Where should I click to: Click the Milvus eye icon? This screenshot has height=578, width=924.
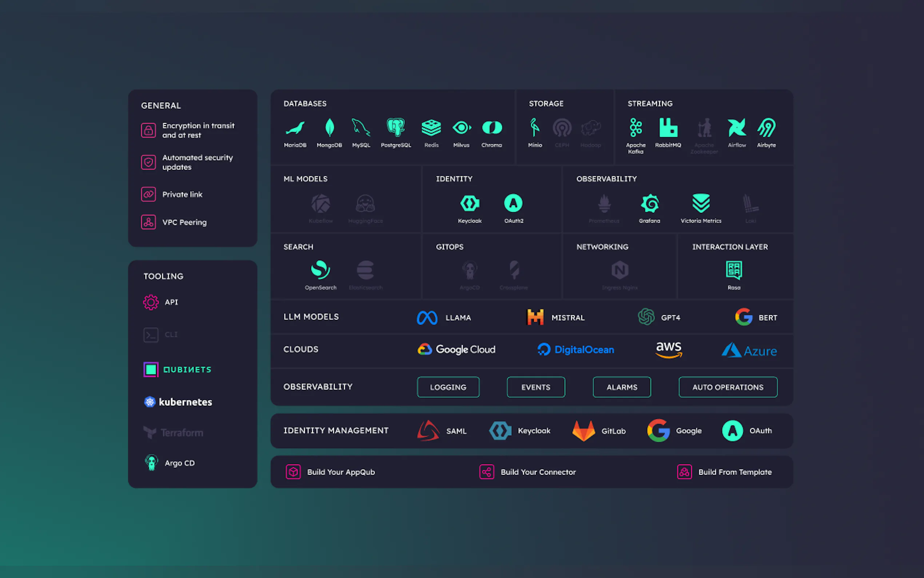pos(461,128)
